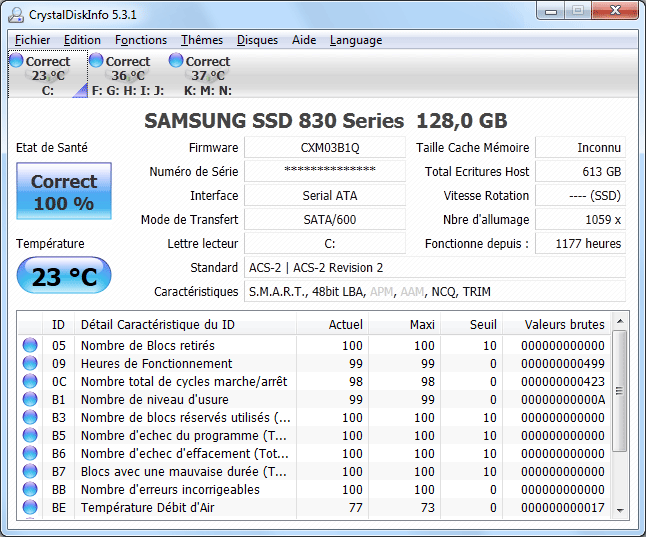Click the Seuil column header
Viewport: 646px width, 537px height.
pyautogui.click(x=471, y=324)
